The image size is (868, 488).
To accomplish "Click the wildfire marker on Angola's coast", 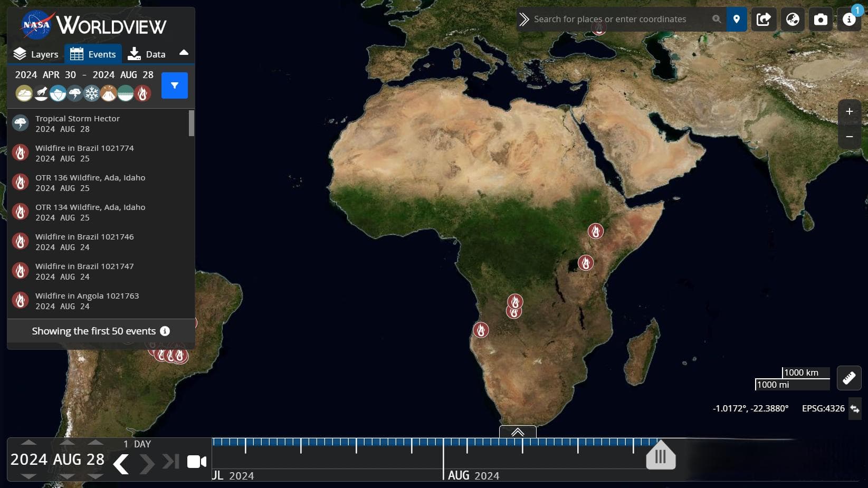I will pos(481,330).
